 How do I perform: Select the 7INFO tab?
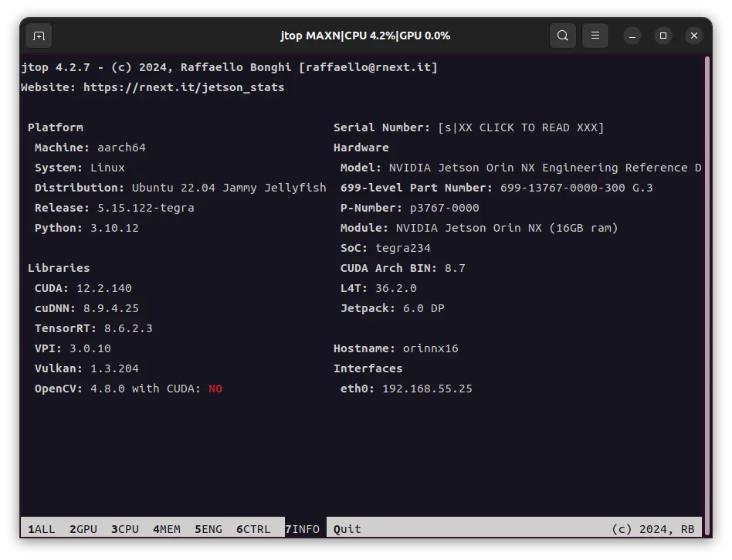[x=303, y=529]
